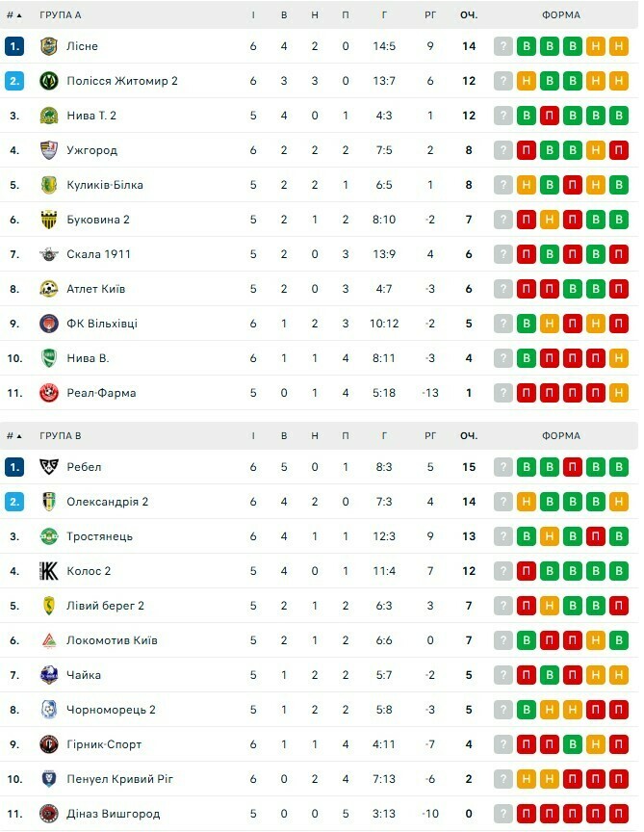Click the gray question-mark badge for Тростянець
The height and width of the screenshot is (832, 644).
click(x=503, y=536)
